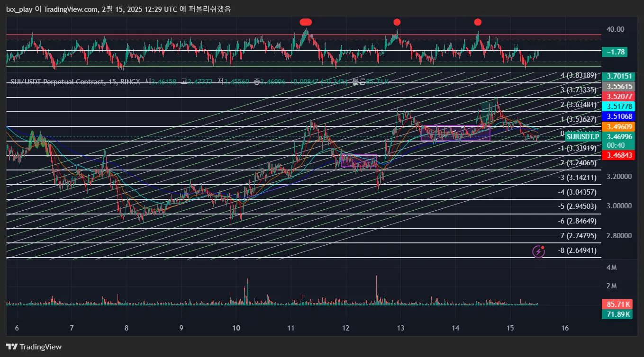This screenshot has width=644, height=357.
Task: Click the 3.00000 price axis label
Action: tap(618, 206)
